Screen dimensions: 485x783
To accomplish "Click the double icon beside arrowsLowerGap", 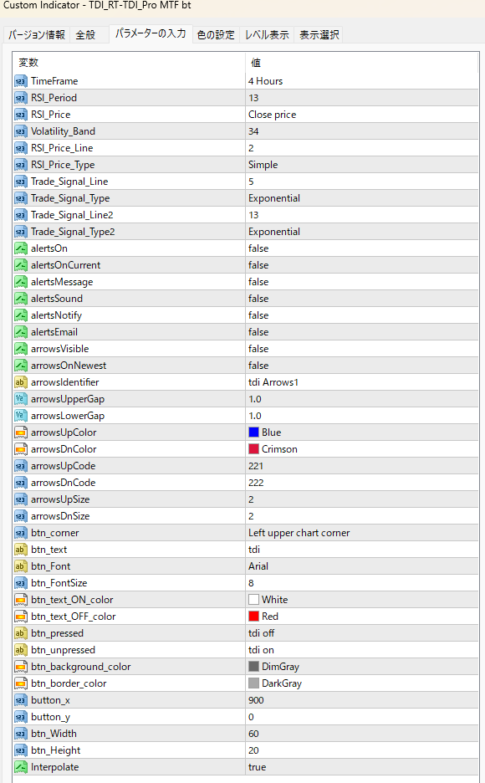I will [x=20, y=415].
